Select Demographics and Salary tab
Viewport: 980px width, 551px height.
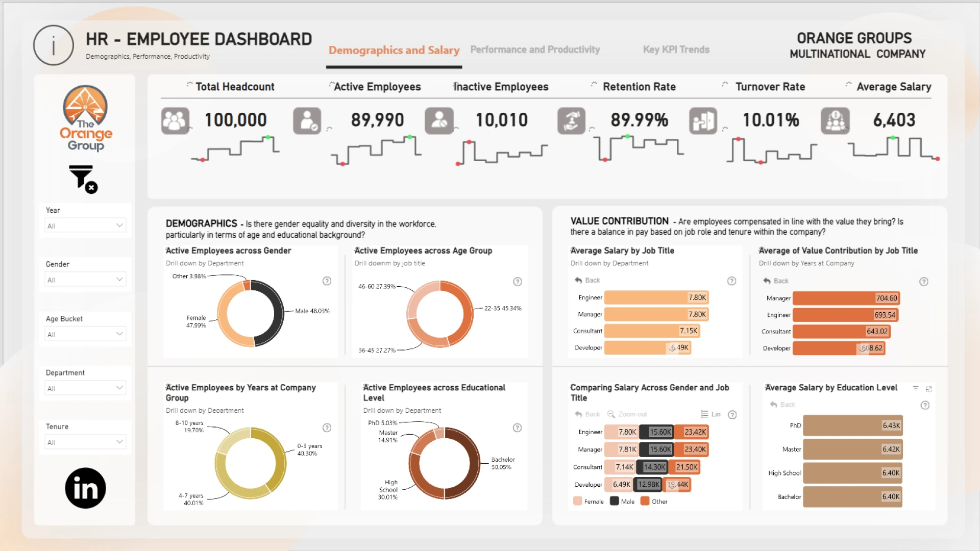[394, 50]
